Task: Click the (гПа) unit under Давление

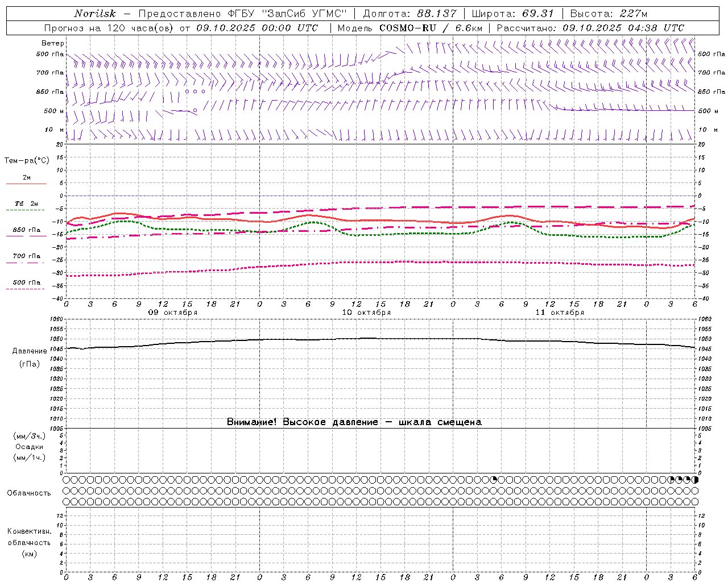Action: tap(30, 364)
